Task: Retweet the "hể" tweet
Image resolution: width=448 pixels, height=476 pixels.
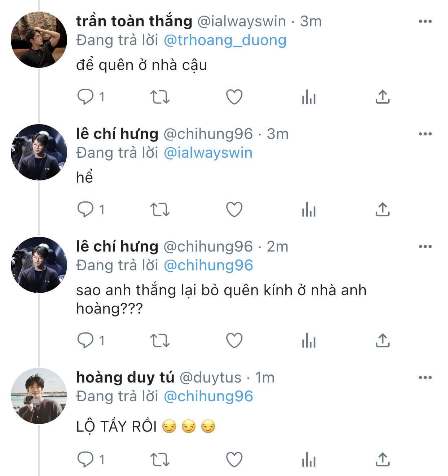Action: [160, 210]
